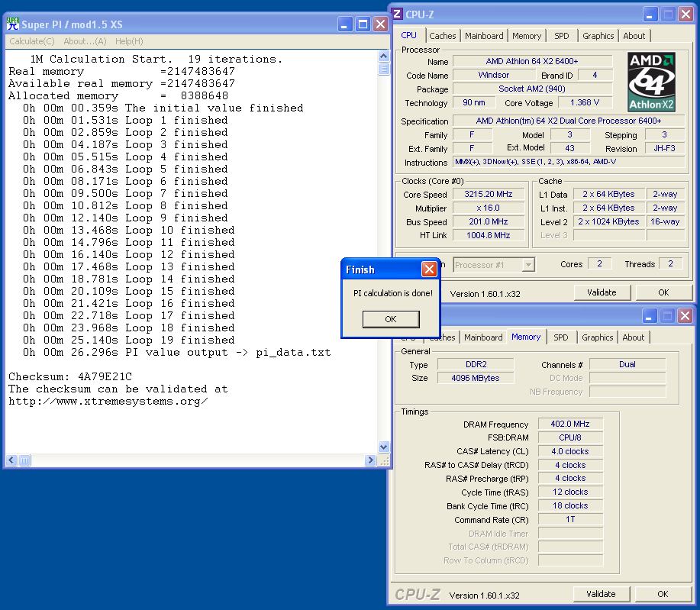The width and height of the screenshot is (700, 610).
Task: Click the http://www.xtremesystems.org/ text in Super PI
Action: [108, 401]
